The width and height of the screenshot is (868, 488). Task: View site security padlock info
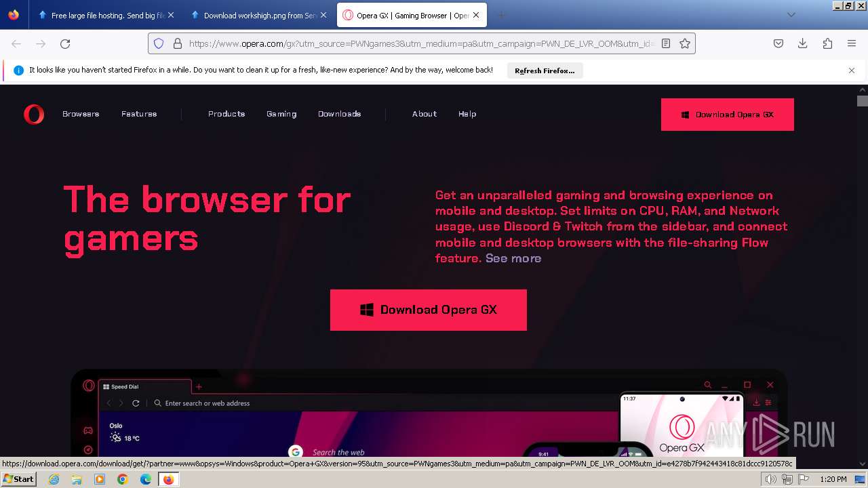pyautogui.click(x=178, y=43)
